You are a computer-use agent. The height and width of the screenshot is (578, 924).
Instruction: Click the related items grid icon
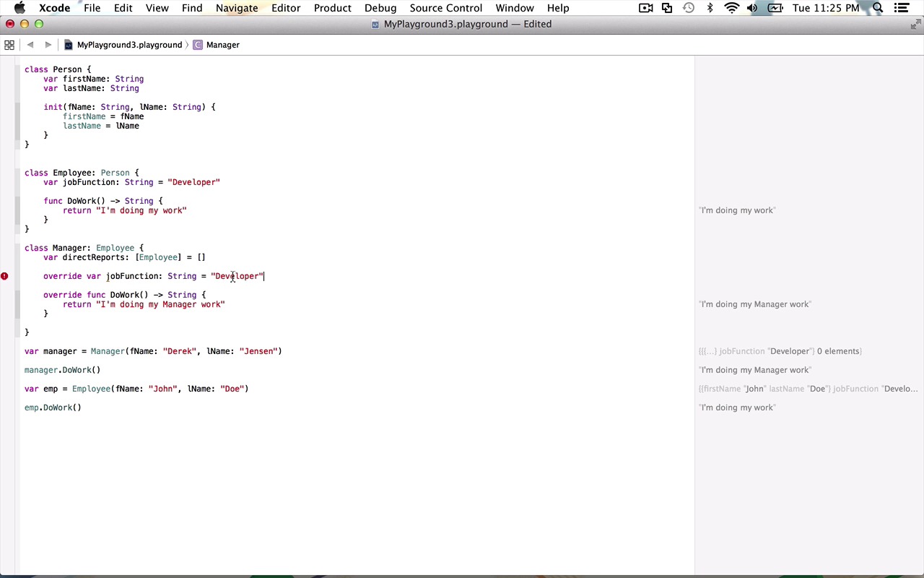coord(9,45)
